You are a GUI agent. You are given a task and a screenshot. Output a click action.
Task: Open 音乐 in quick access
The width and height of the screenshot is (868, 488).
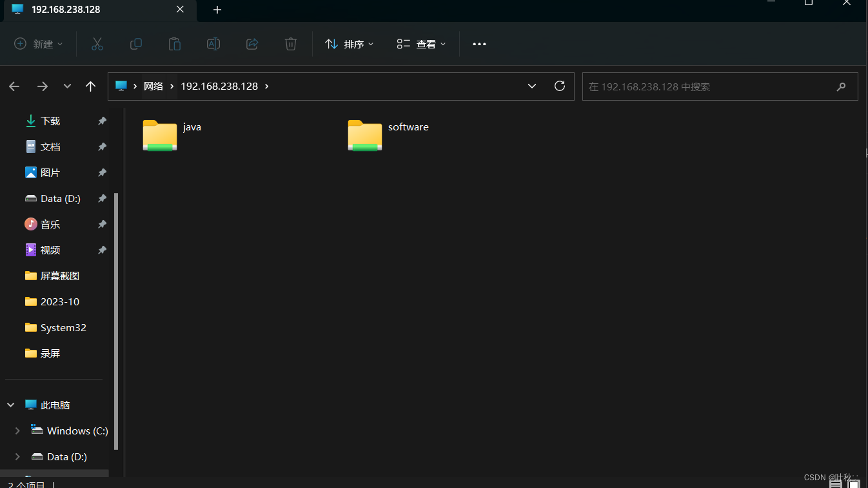[50, 224]
